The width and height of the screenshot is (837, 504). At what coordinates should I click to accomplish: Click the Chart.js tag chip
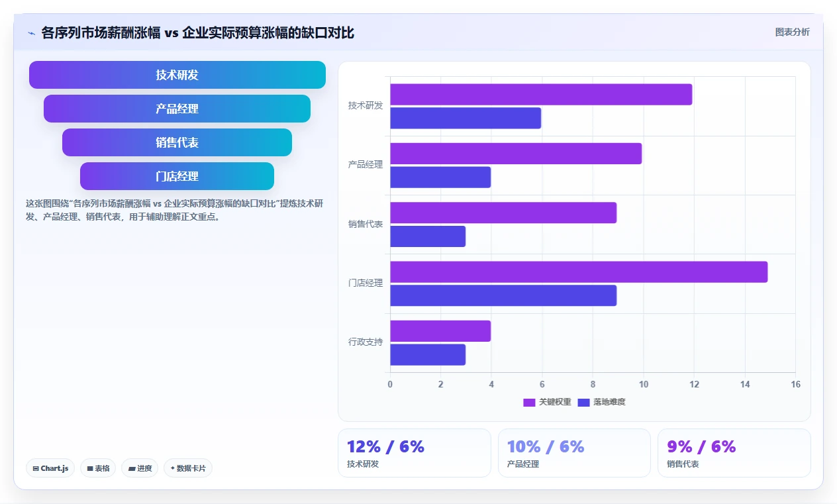[50, 468]
